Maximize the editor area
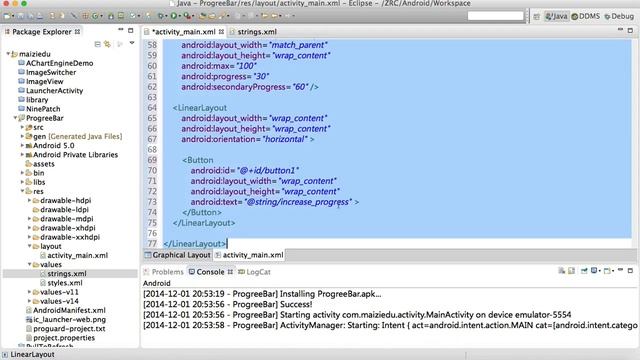The width and height of the screenshot is (640, 360). (x=630, y=30)
